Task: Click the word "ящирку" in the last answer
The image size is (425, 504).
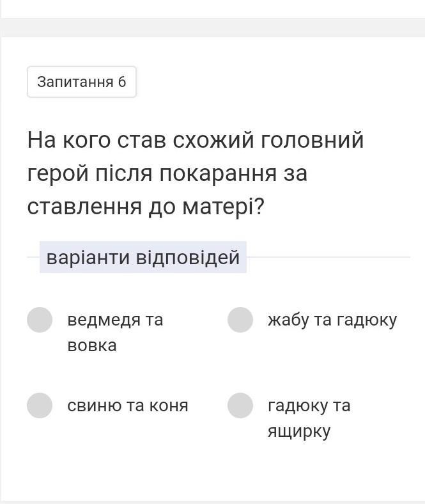Action: tap(299, 432)
